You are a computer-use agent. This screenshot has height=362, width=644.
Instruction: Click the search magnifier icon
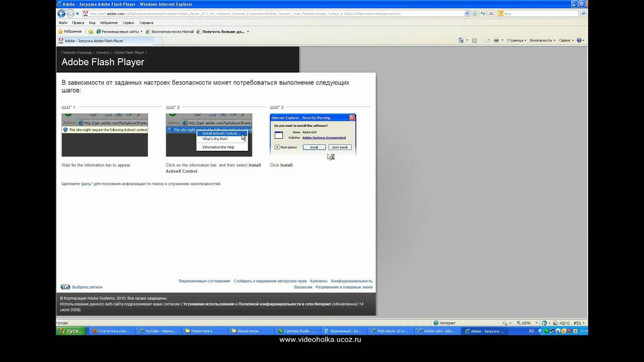click(x=584, y=14)
